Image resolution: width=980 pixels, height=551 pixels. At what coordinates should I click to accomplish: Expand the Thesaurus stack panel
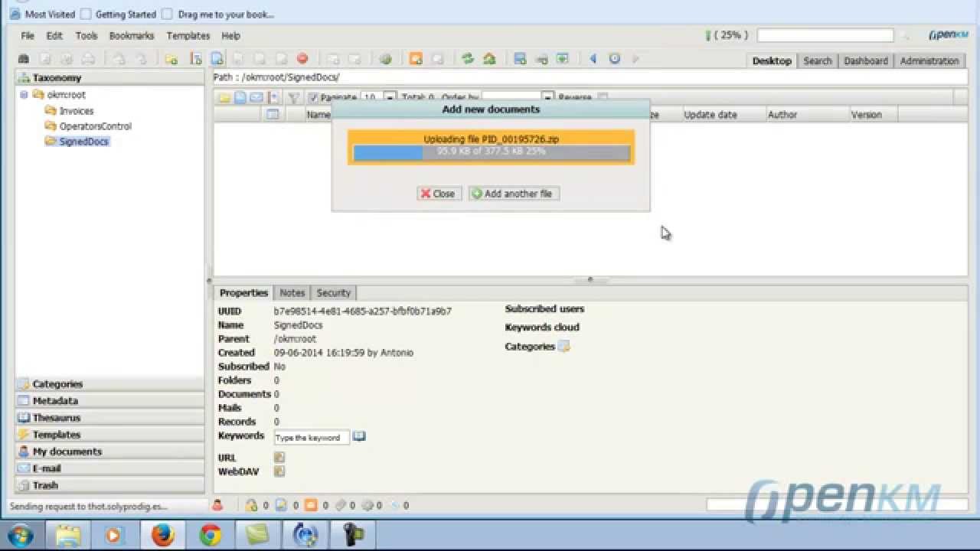(x=110, y=418)
